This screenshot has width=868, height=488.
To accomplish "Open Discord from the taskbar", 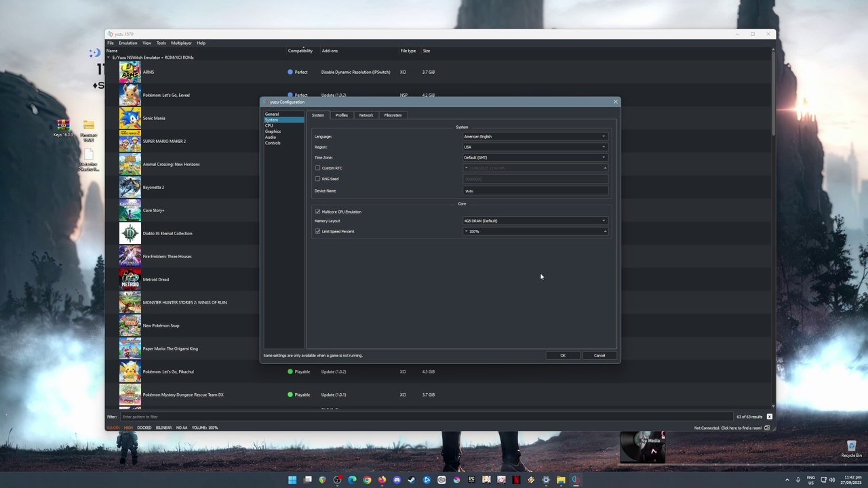I will (x=397, y=480).
